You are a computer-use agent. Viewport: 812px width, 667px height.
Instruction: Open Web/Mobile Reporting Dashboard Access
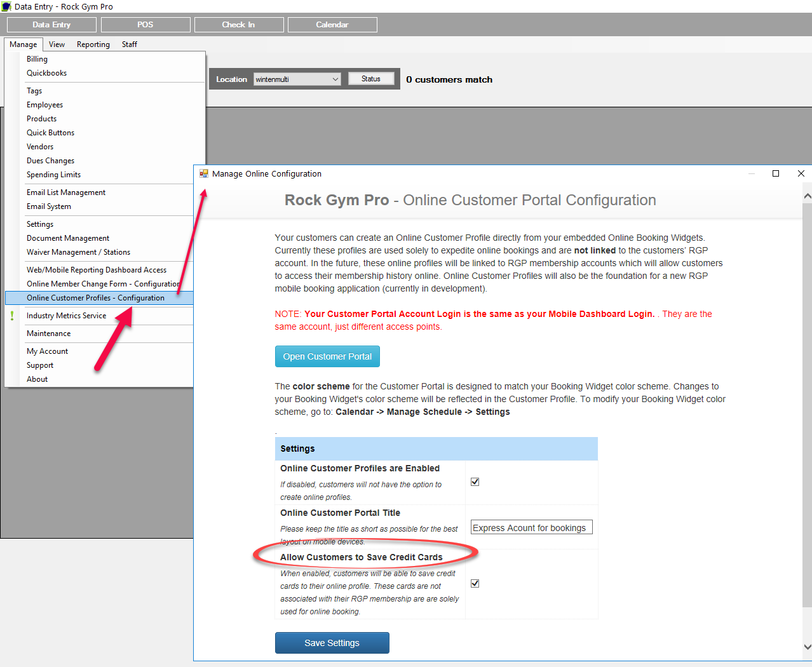tap(99, 270)
